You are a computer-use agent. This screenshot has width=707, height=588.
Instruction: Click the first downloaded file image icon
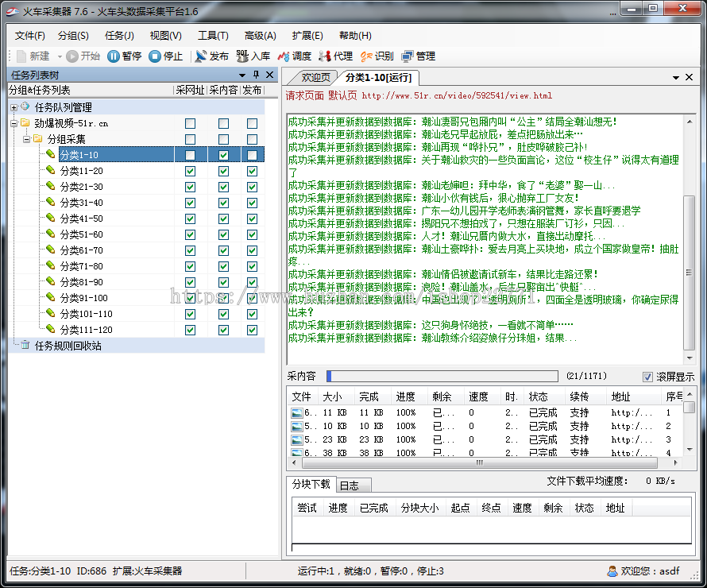[297, 412]
